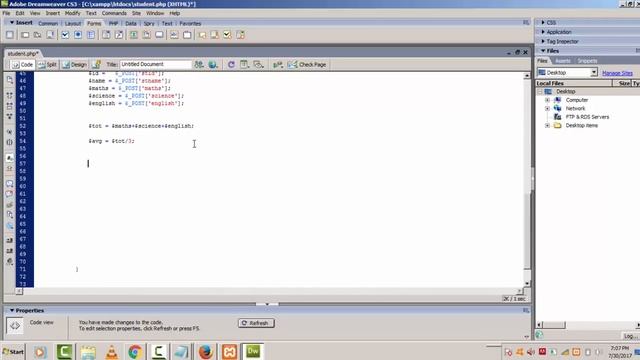The height and width of the screenshot is (360, 640).
Task: Switch to Design view
Action: (x=75, y=64)
